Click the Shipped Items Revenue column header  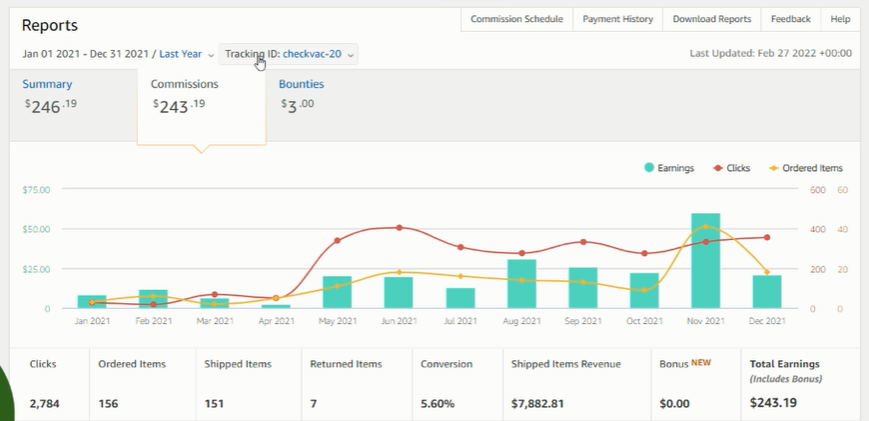click(566, 364)
